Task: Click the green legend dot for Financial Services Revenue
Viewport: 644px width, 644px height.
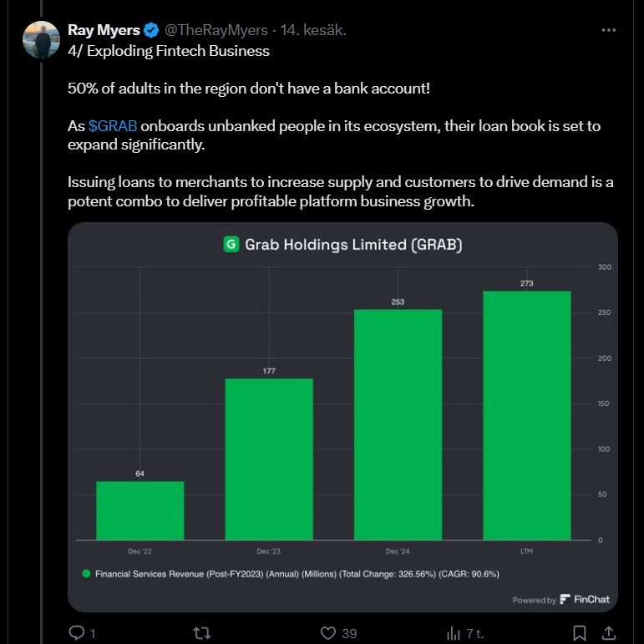Action: 85,574
